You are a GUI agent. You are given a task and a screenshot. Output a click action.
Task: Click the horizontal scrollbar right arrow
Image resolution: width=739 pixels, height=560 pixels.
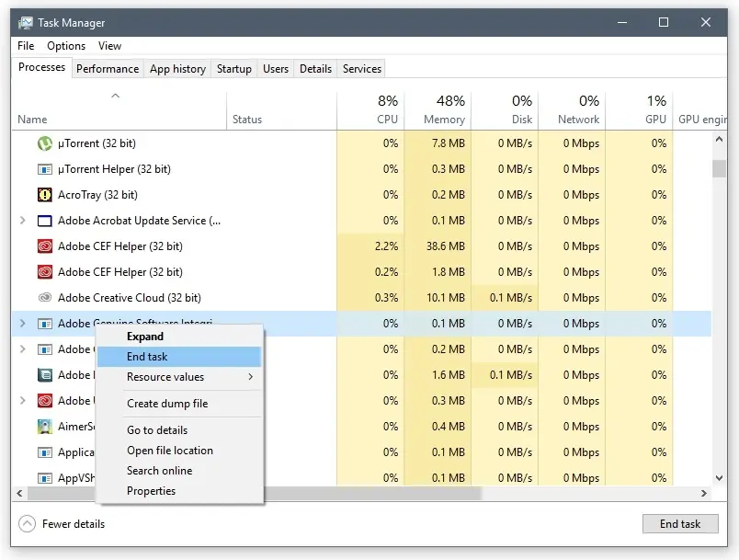[704, 493]
